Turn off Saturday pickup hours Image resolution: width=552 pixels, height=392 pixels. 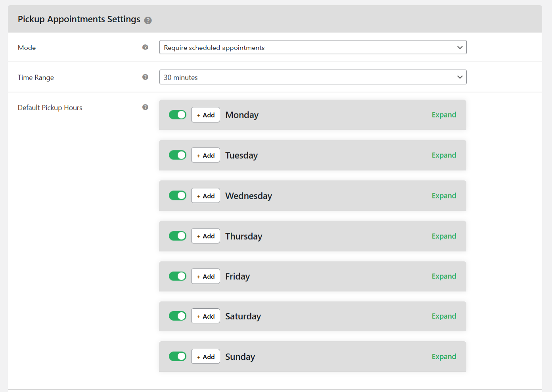(x=177, y=316)
